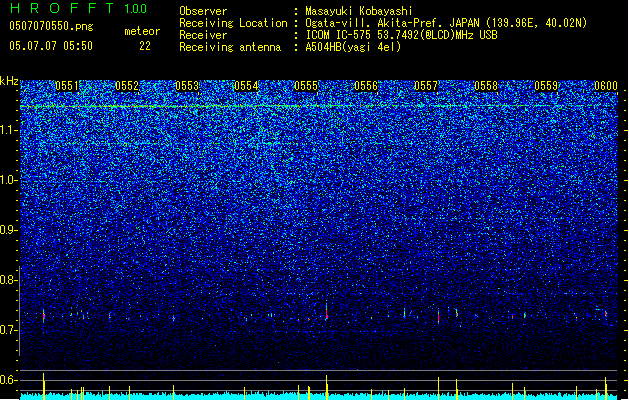Image resolution: width=629 pixels, height=400 pixels.
Task: Click the 0.9 frequency axis label
Action: [9, 230]
